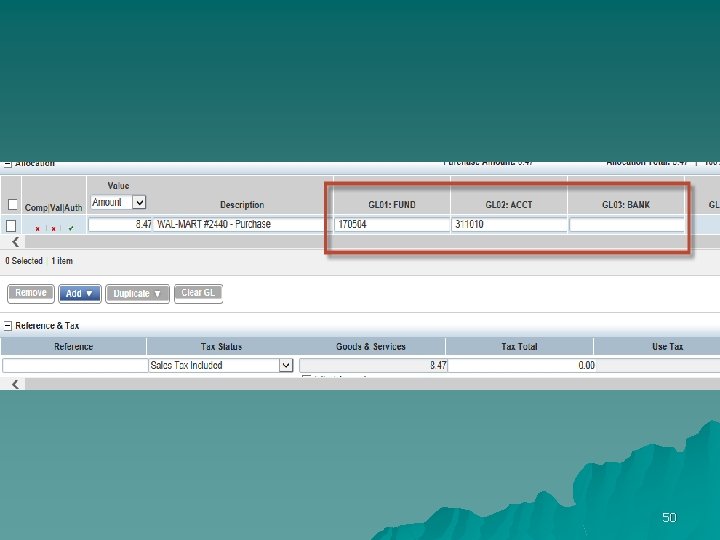
Task: Collapse the Allocation section
Action: point(7,164)
